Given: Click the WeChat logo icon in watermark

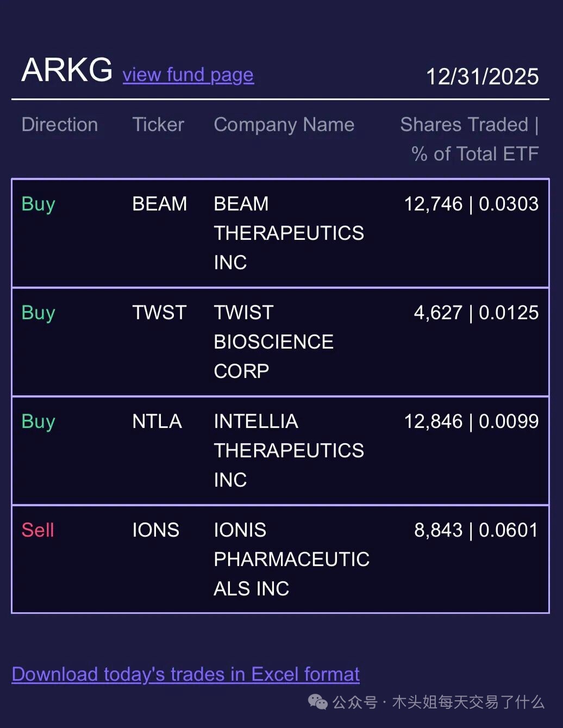Looking at the screenshot, I should (317, 702).
